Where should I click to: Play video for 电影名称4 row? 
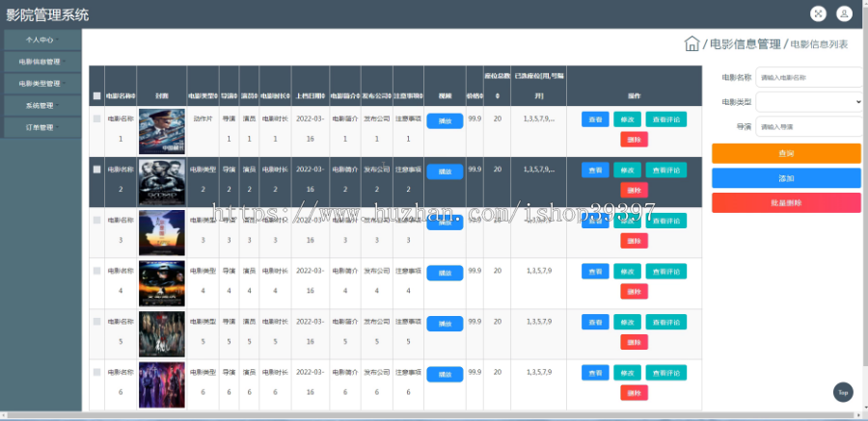point(445,273)
